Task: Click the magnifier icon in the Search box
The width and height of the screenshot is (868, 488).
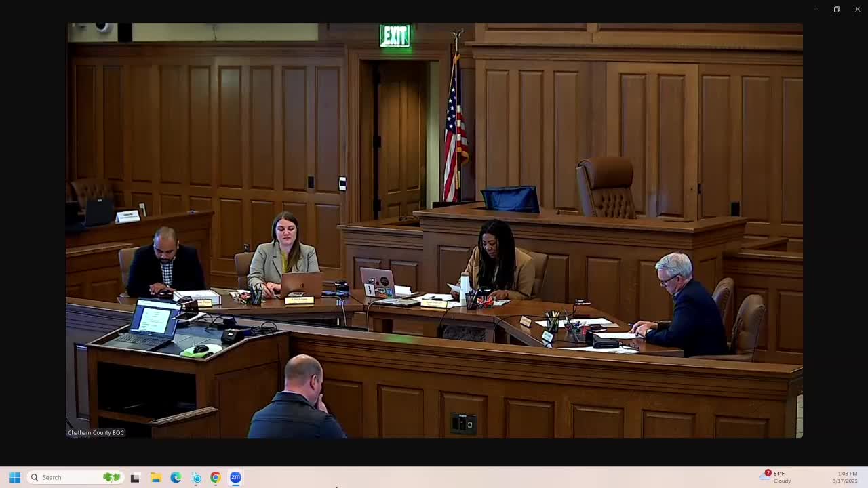Action: (x=35, y=477)
